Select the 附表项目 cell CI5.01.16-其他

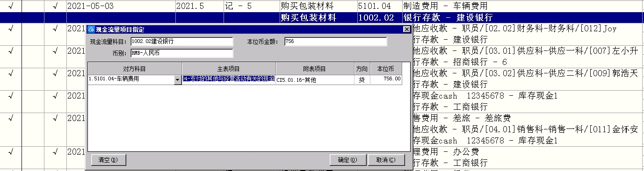[315, 79]
